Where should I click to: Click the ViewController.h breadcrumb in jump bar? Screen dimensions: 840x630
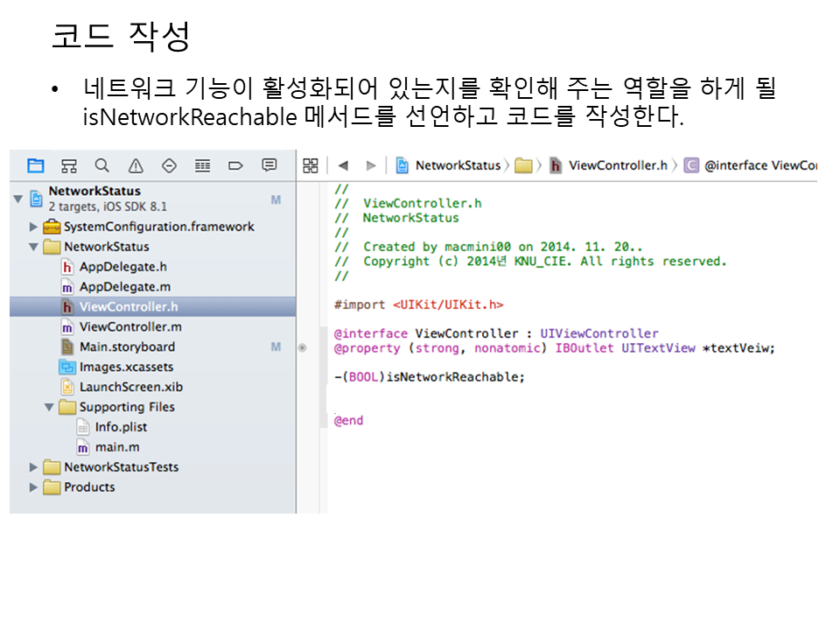617,165
